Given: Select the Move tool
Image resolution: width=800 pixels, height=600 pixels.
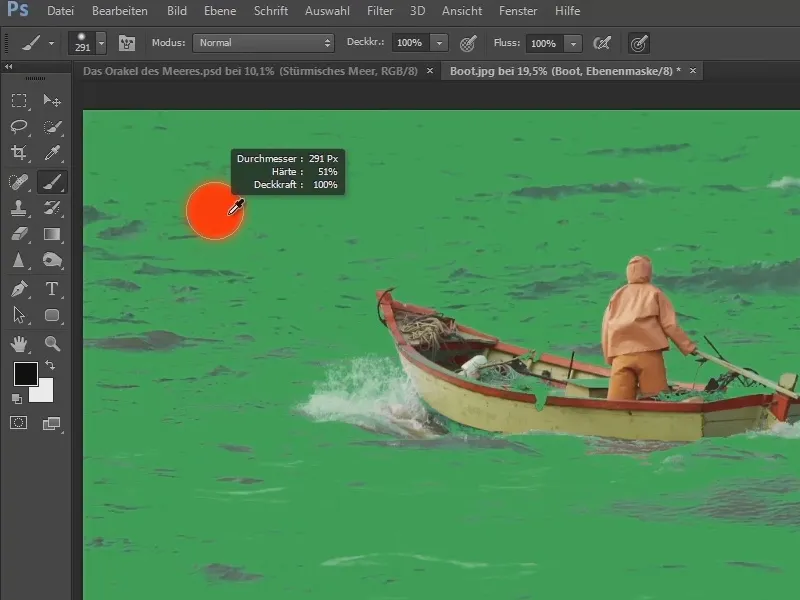Looking at the screenshot, I should (52, 101).
